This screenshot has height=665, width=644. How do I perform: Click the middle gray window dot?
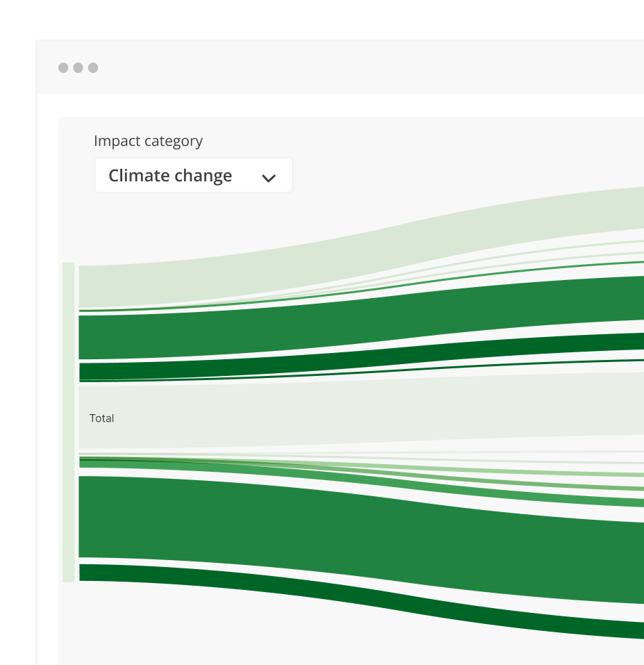[x=77, y=67]
